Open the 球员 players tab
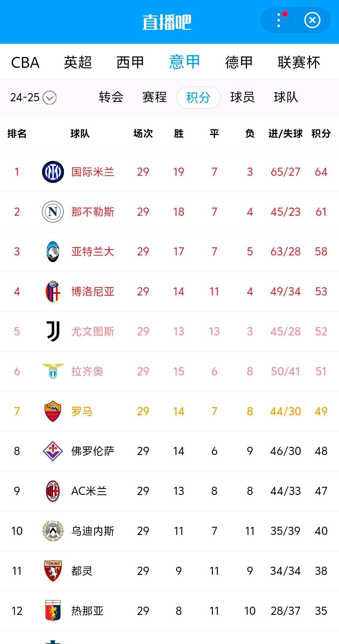Viewport: 339px width, 644px height. point(242,98)
